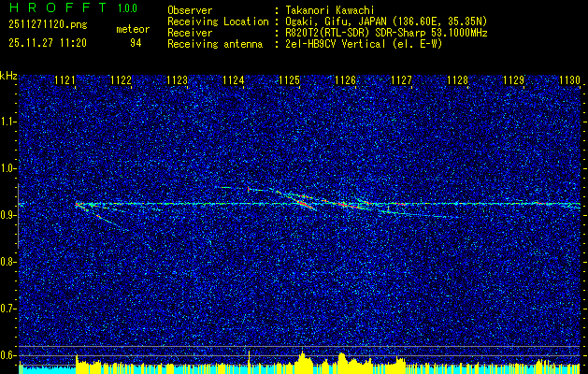Click the short vertical echo spike after 1124
The image size is (588, 374).
click(x=249, y=189)
